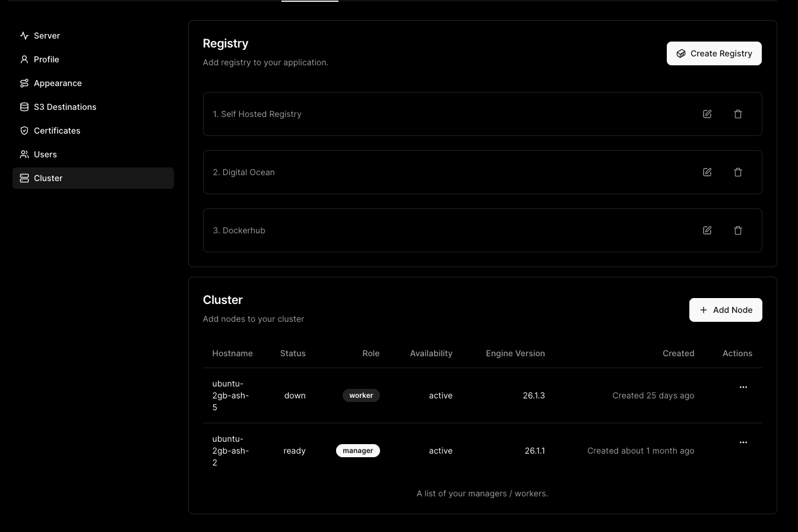Click hostname ubuntu-2gb-ash-5
The image size is (798, 532).
230,395
